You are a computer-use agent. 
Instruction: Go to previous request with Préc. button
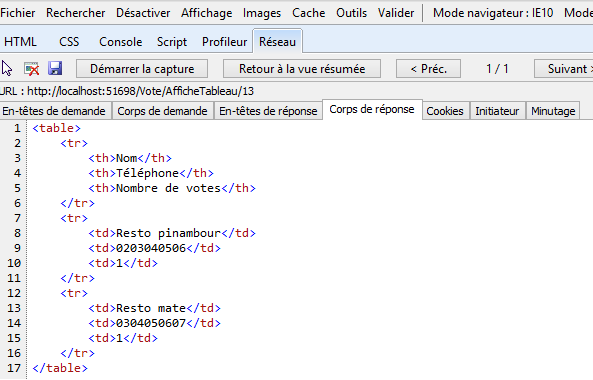pos(428,69)
